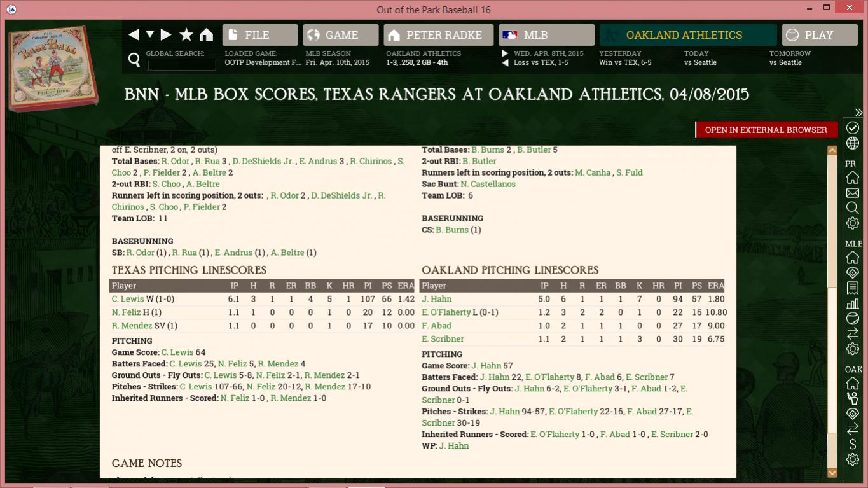Image resolution: width=868 pixels, height=488 pixels.
Task: Open MLB baseball icon in sidebar
Action: coord(853,319)
